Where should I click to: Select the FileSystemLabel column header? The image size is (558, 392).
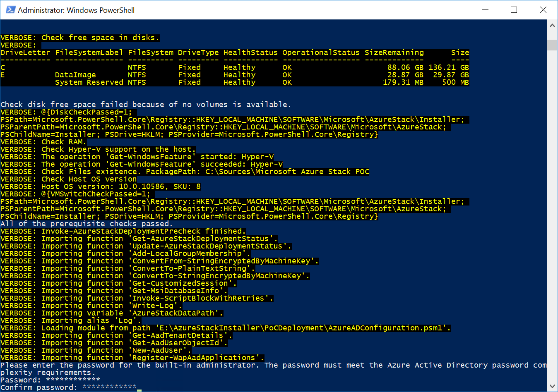click(89, 53)
